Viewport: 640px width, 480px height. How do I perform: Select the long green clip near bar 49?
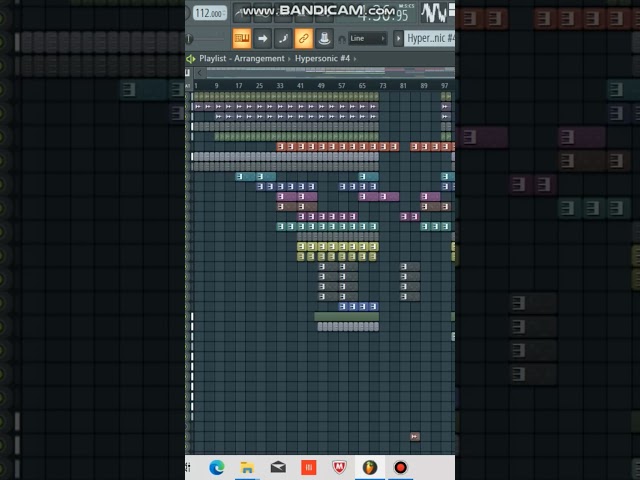click(347, 316)
